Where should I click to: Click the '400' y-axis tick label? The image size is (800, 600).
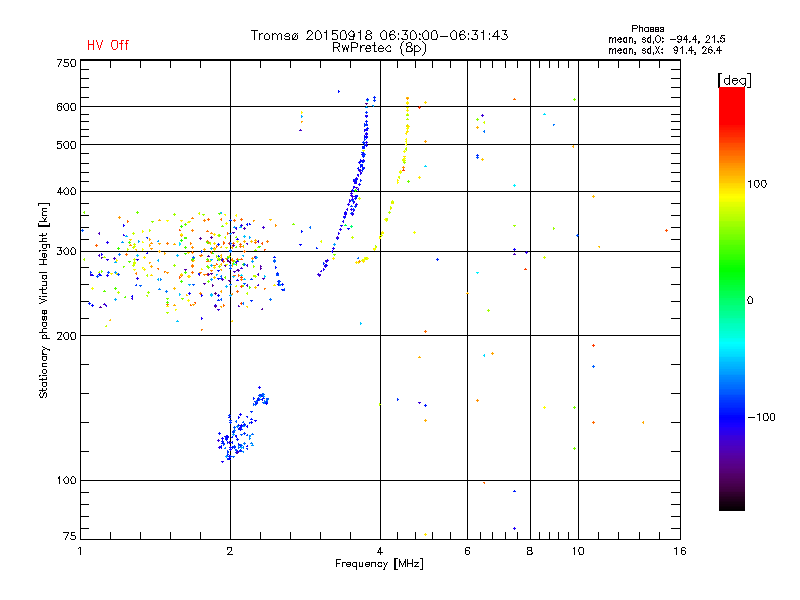coord(67,191)
